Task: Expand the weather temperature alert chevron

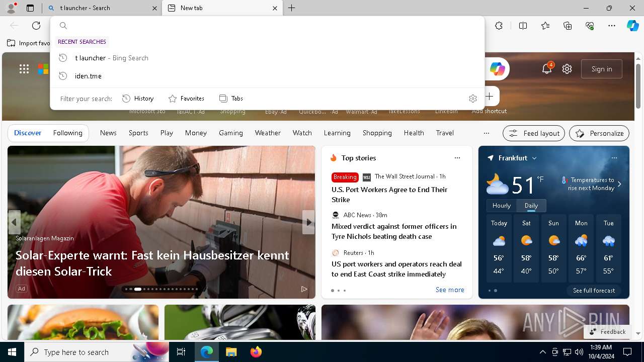Action: tap(619, 184)
